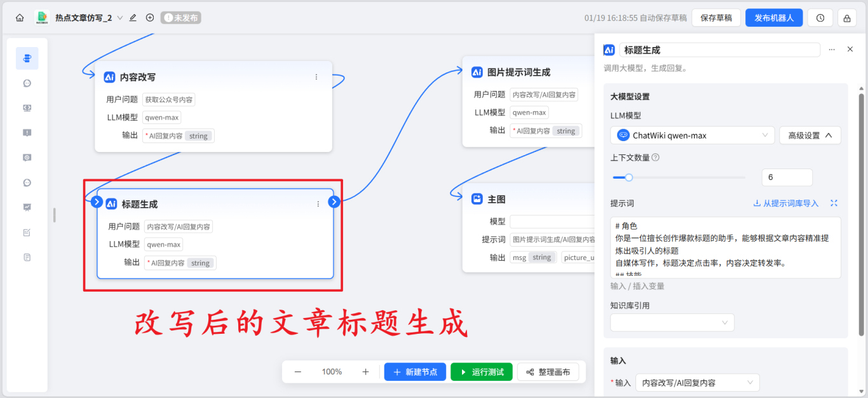Click the code variable icon in sidebar
Screen dimensions: 868x398
tap(27, 107)
